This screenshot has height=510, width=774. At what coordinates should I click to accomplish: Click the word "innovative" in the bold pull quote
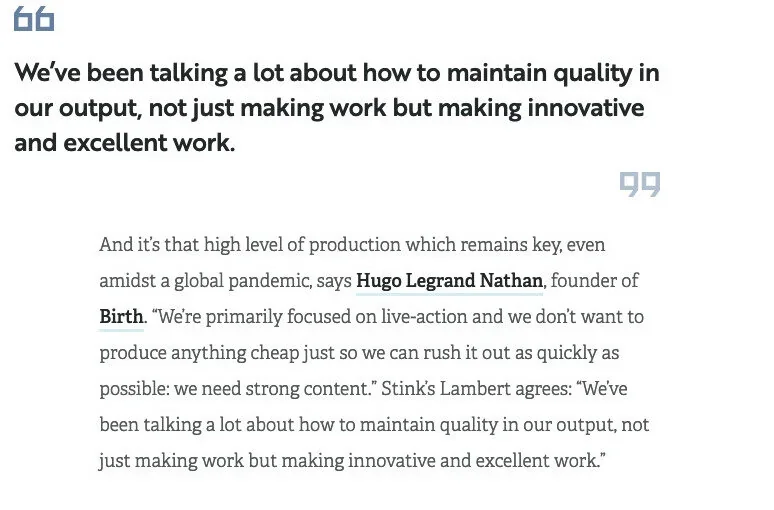click(x=584, y=108)
